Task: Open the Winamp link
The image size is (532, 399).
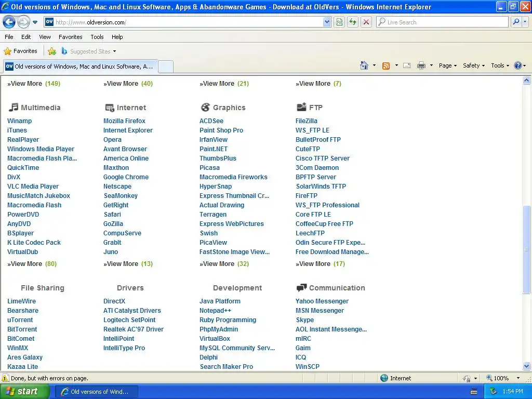Action: pos(19,121)
